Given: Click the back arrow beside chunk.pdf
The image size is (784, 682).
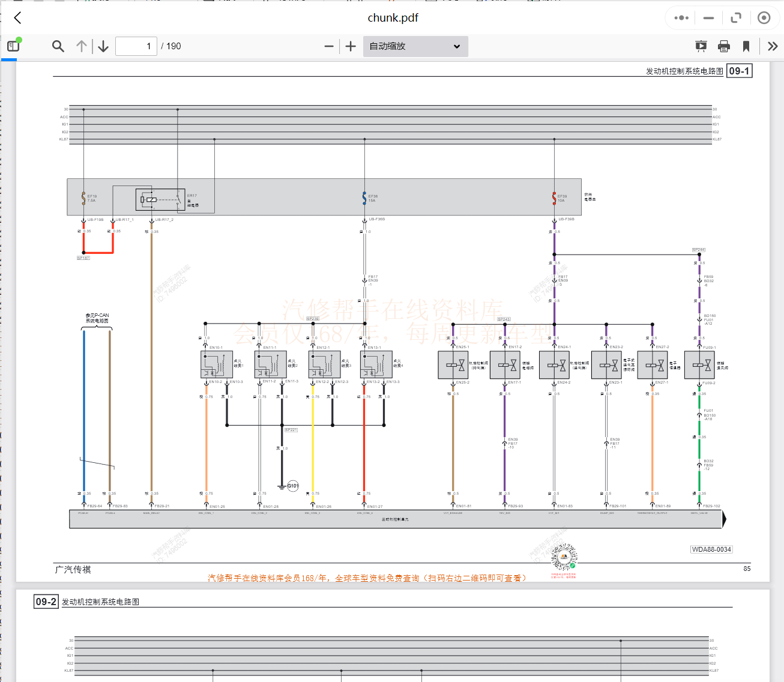Looking at the screenshot, I should click(18, 18).
